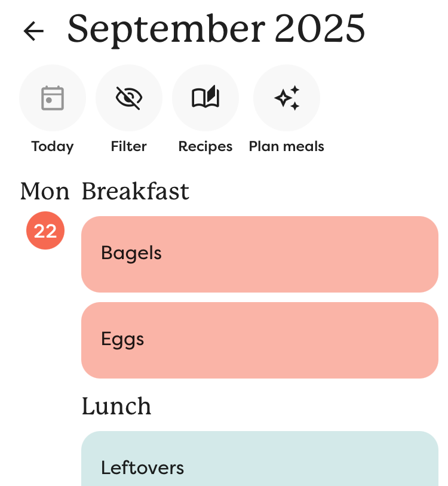Click the year '2025' in the header
The width and height of the screenshot is (448, 486).
[320, 29]
